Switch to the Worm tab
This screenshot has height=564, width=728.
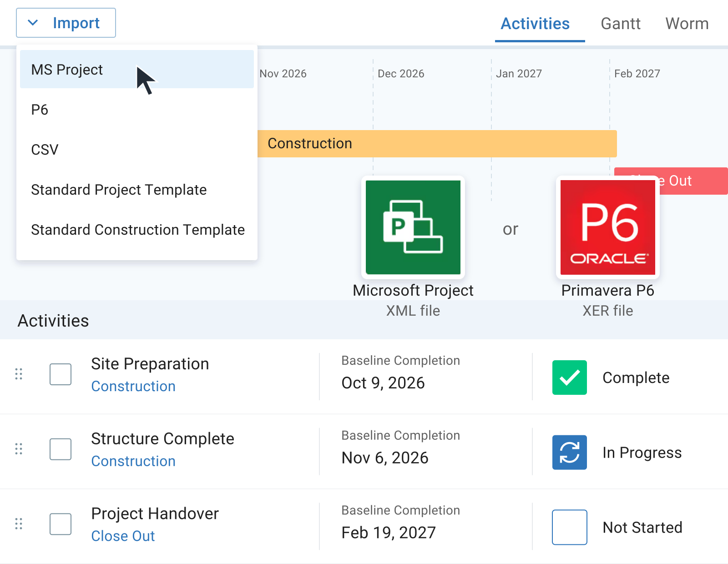(x=687, y=24)
